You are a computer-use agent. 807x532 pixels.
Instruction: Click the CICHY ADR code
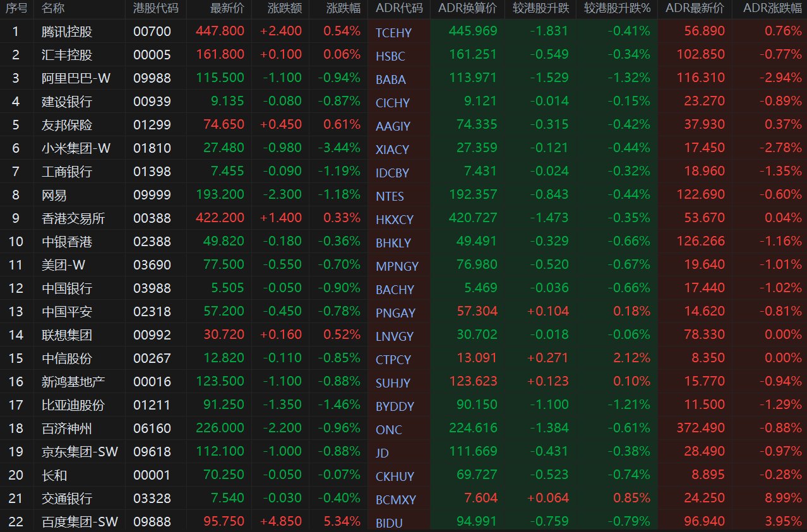[x=393, y=103]
